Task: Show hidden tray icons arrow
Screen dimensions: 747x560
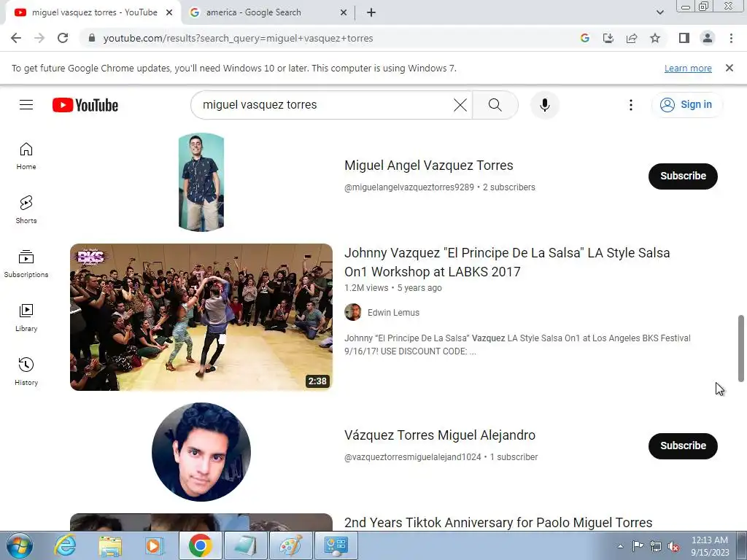Action: click(x=620, y=546)
